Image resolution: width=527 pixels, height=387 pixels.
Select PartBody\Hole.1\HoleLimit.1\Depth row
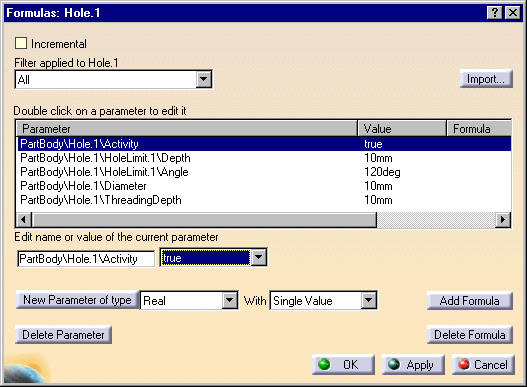click(264, 158)
